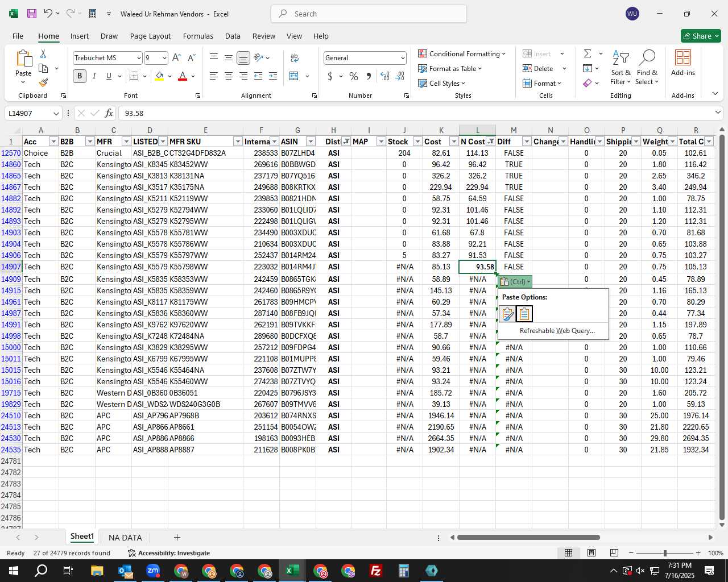Open the General number format dropdown
This screenshot has width=728, height=582.
(x=403, y=58)
